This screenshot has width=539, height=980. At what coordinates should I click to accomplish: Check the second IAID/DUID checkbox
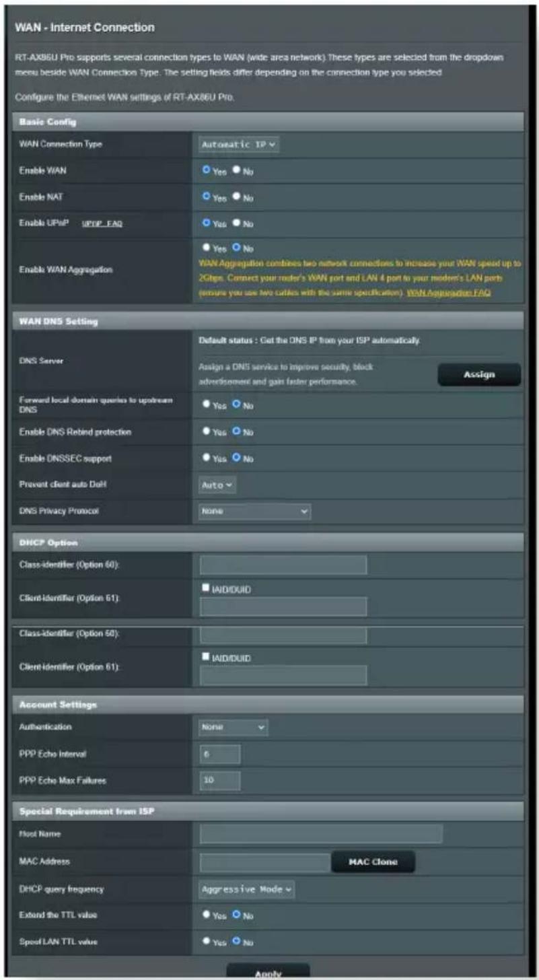(207, 657)
